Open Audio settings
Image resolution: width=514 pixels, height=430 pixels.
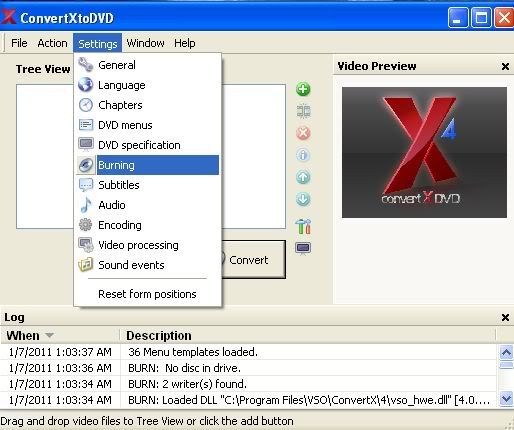point(148,205)
